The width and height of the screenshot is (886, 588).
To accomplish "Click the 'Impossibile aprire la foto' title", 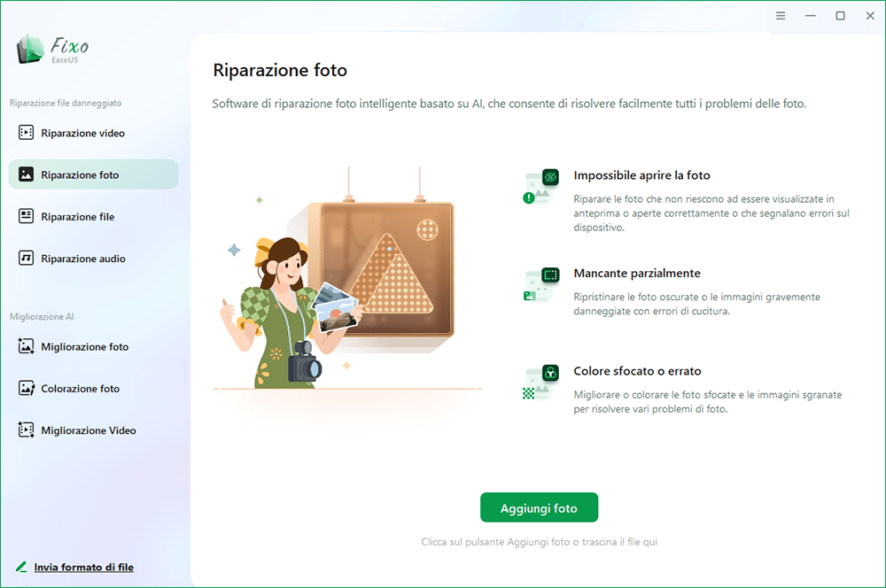I will coord(641,175).
